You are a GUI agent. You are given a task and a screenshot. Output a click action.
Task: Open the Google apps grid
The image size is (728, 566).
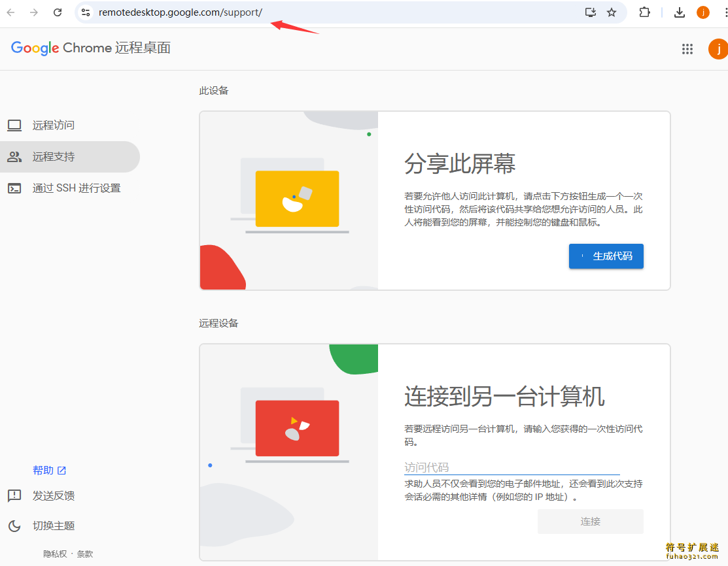tap(687, 49)
